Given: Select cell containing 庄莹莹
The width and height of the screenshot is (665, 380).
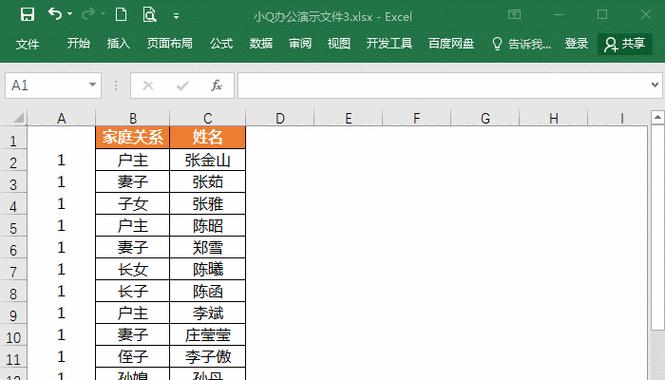Looking at the screenshot, I should point(208,335).
